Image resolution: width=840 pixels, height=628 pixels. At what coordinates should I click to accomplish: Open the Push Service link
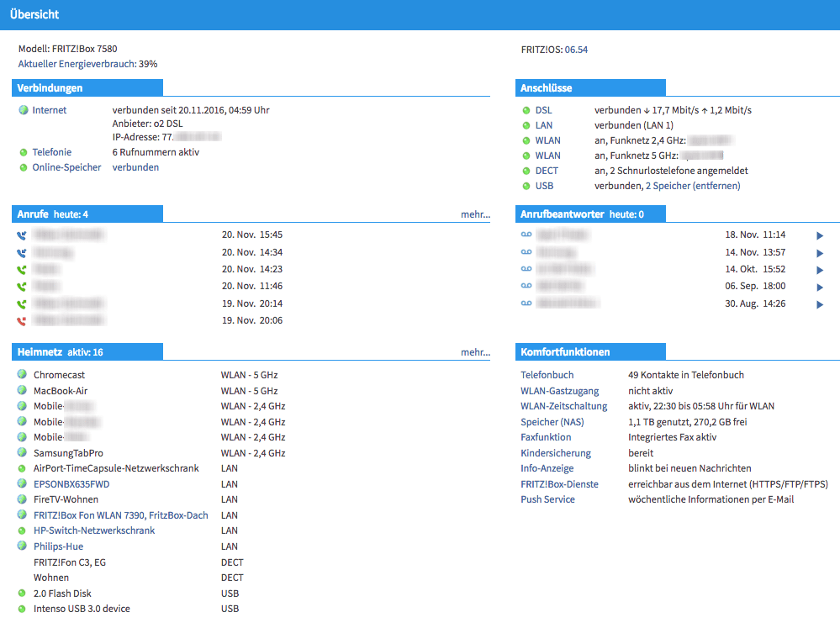click(x=547, y=499)
